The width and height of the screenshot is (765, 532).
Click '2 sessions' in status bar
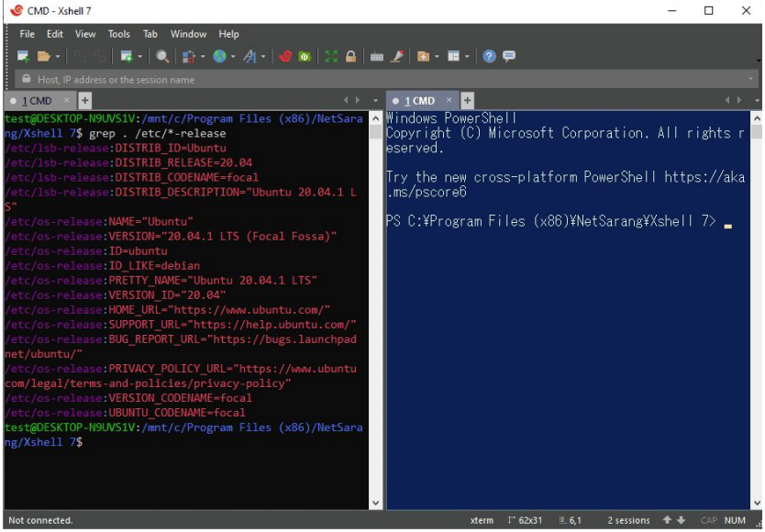(x=628, y=520)
